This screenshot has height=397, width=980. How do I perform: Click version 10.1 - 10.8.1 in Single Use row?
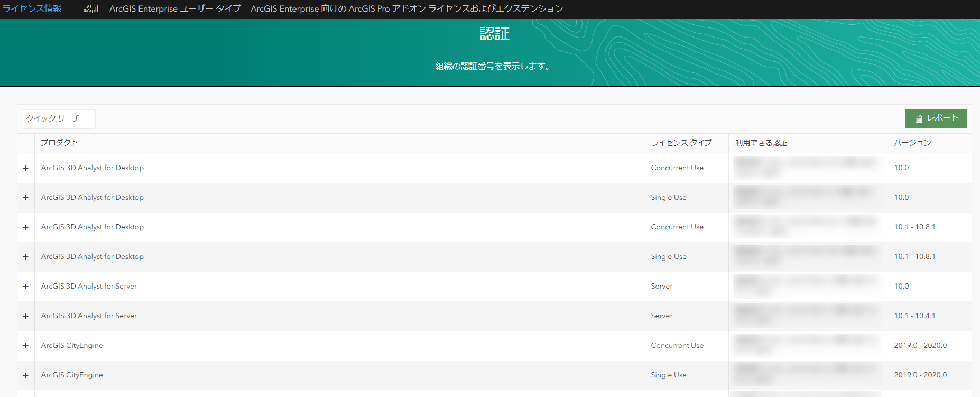click(914, 256)
